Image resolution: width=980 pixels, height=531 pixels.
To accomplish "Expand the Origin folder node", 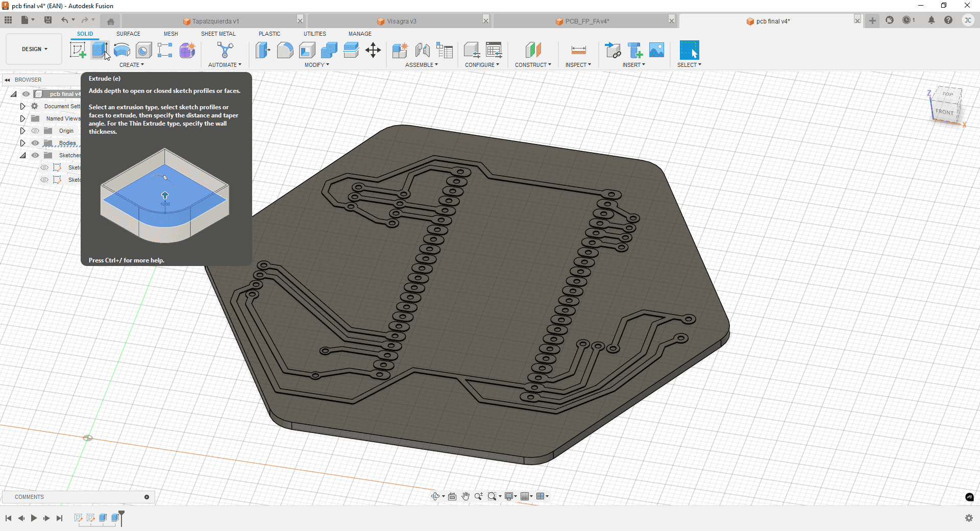I will click(x=22, y=131).
